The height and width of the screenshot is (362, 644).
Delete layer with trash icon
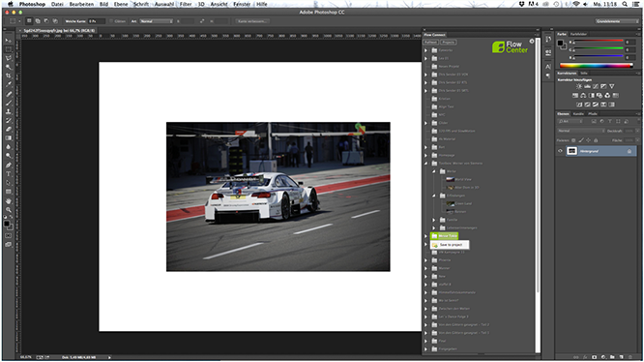629,357
